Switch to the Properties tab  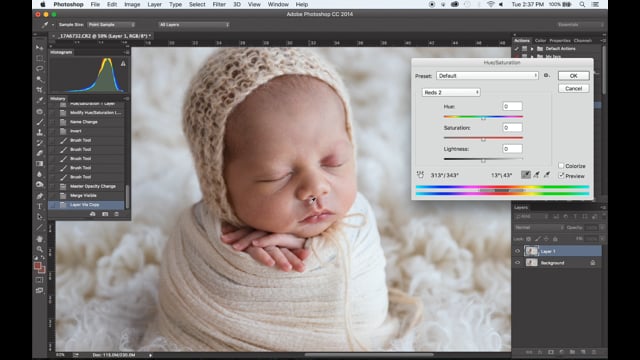point(560,40)
